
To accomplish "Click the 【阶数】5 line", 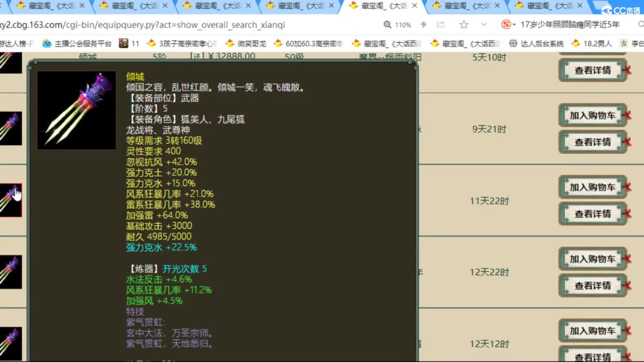I will 147,109.
